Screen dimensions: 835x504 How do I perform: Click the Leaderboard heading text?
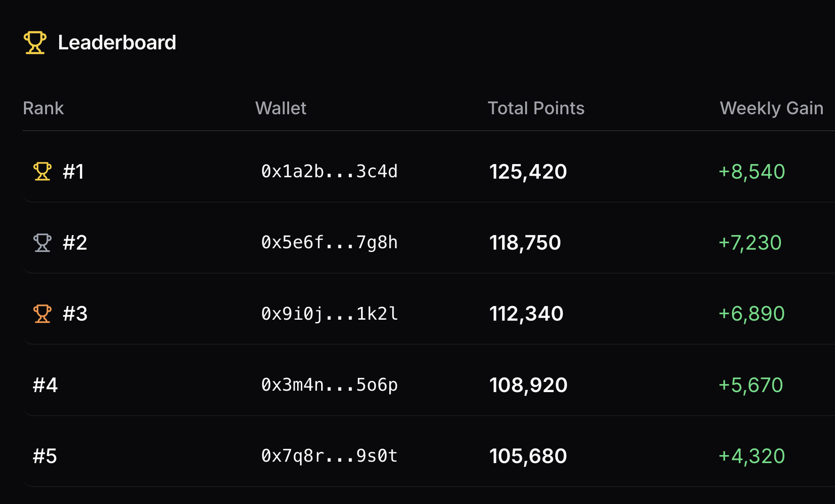click(x=117, y=43)
